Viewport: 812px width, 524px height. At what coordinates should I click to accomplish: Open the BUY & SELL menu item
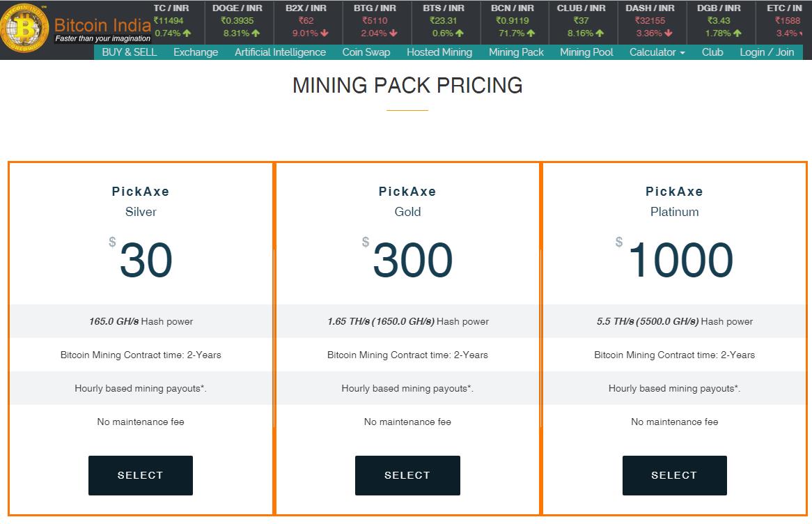[130, 52]
